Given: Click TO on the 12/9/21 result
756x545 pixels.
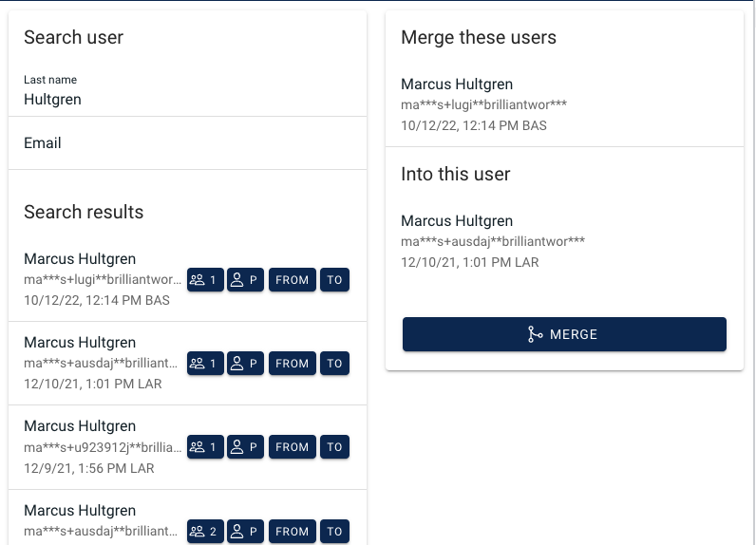Looking at the screenshot, I should coord(334,447).
